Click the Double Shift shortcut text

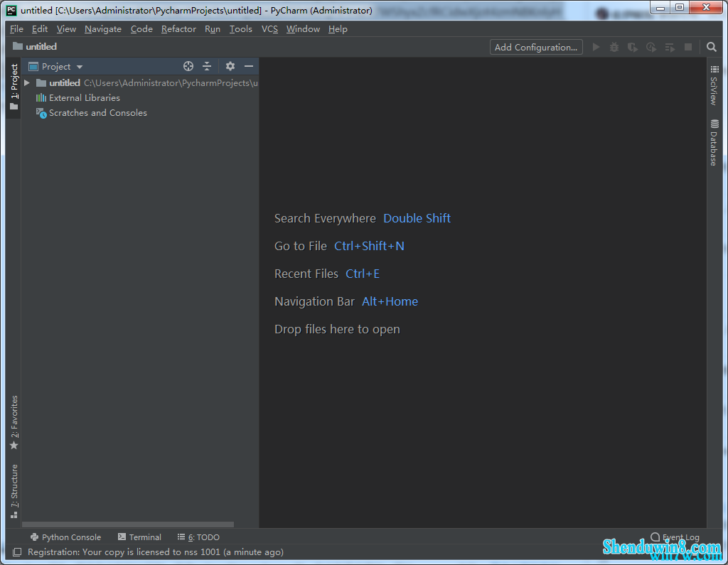417,218
